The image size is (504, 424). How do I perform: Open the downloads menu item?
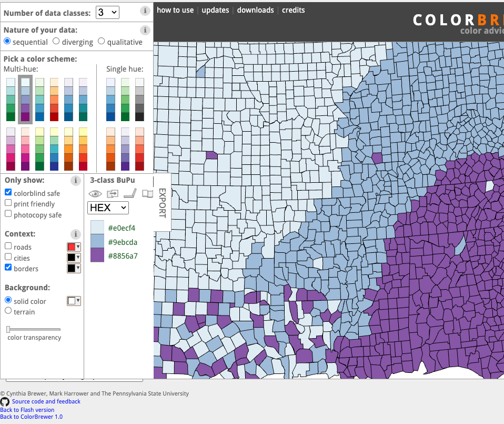(255, 10)
